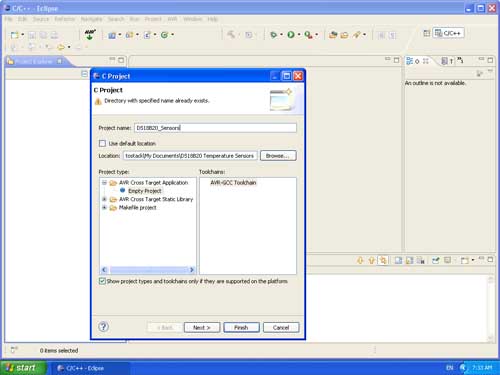The height and width of the screenshot is (375, 500).
Task: Click the Next > button
Action: click(202, 327)
